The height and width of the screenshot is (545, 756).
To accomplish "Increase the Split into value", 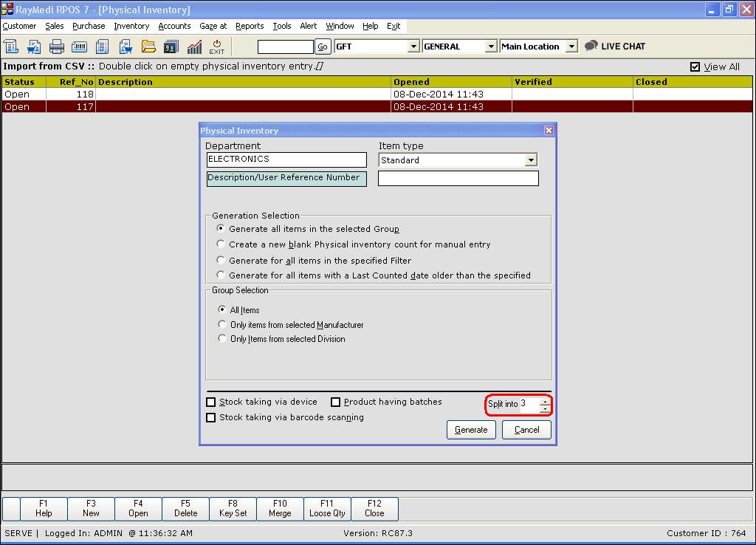I will click(x=545, y=401).
